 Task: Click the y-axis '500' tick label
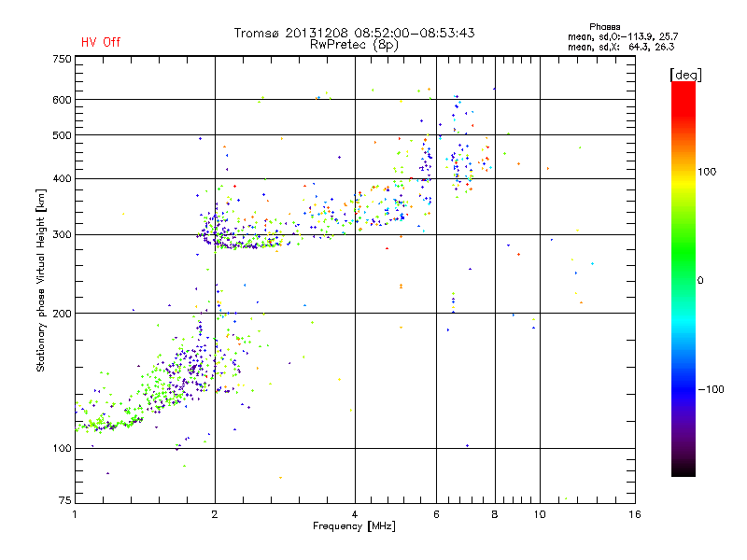(62, 135)
